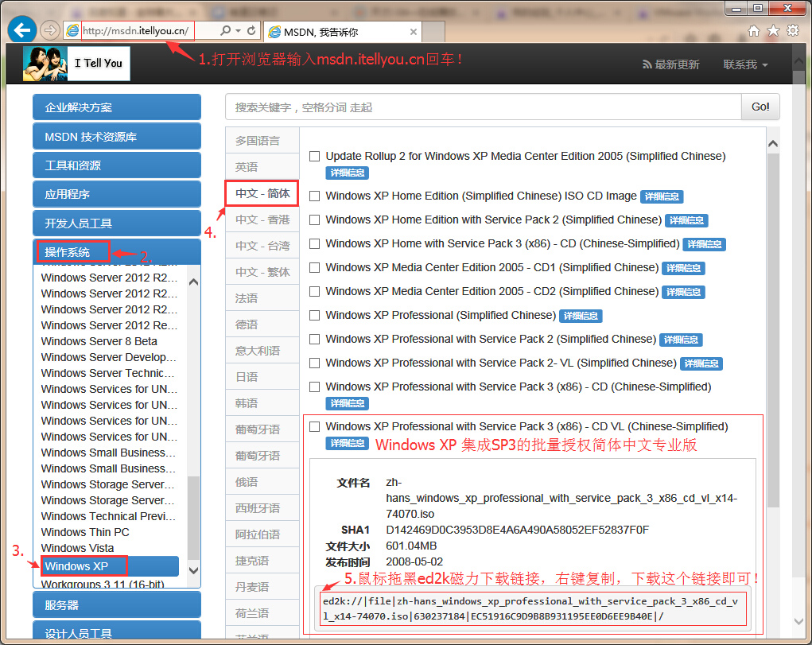Expand the 企业解决方案 category

pyautogui.click(x=117, y=107)
